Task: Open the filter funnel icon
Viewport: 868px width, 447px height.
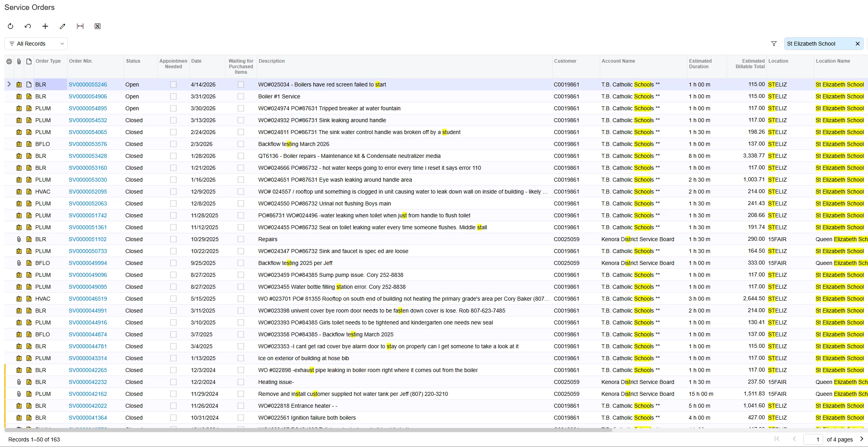Action: click(x=774, y=44)
